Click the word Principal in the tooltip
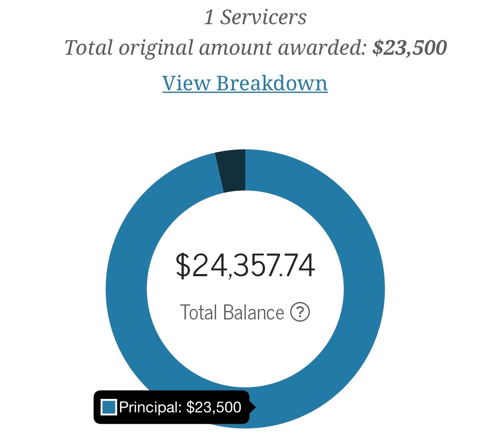This screenshot has width=491, height=448. click(149, 407)
